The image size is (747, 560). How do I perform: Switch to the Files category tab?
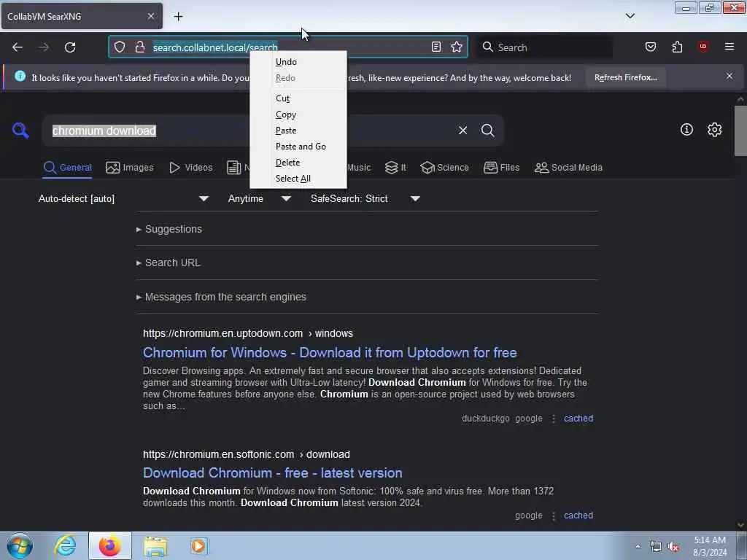501,168
